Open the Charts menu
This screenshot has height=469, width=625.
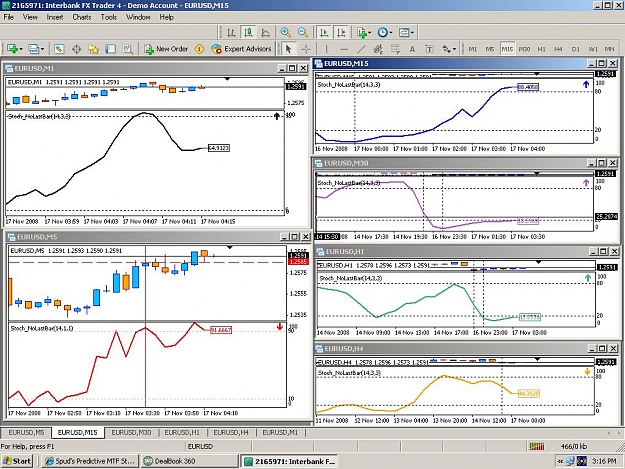pyautogui.click(x=81, y=17)
